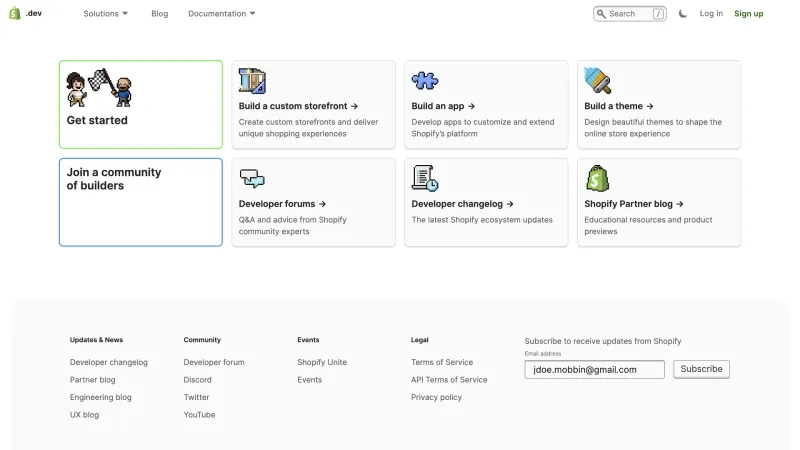Click 'The latest Shopify ecosystem updates' text
Viewport: 800px width, 450px height.
point(482,220)
